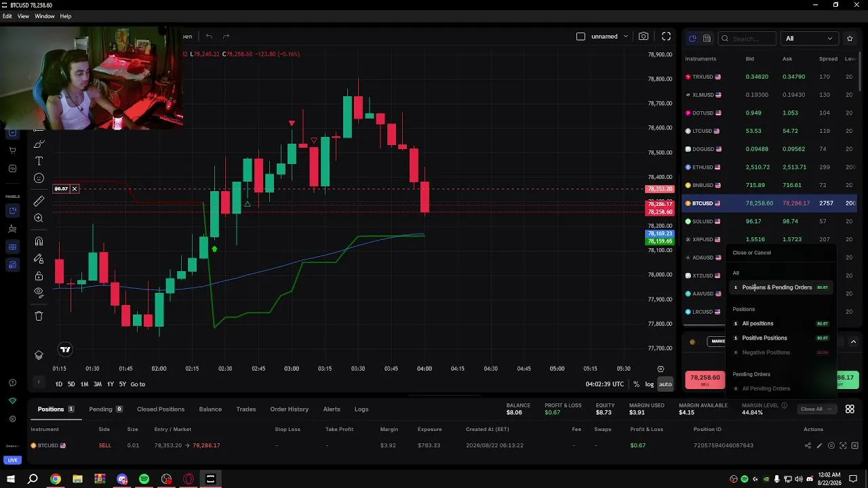Collapse the order panel chevron
Viewport: 868px width, 488px height.
853,342
